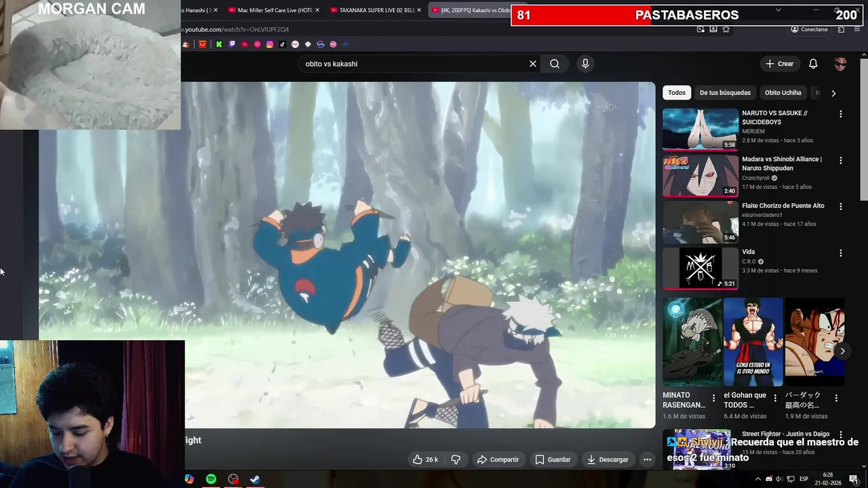Open the Instagram bookmark icon
This screenshot has height=488, width=868.
tap(270, 44)
